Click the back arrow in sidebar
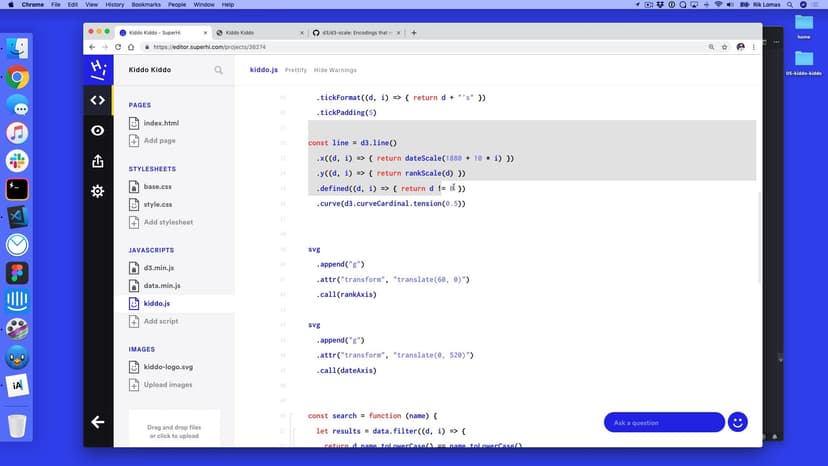The height and width of the screenshot is (466, 828). (x=97, y=422)
